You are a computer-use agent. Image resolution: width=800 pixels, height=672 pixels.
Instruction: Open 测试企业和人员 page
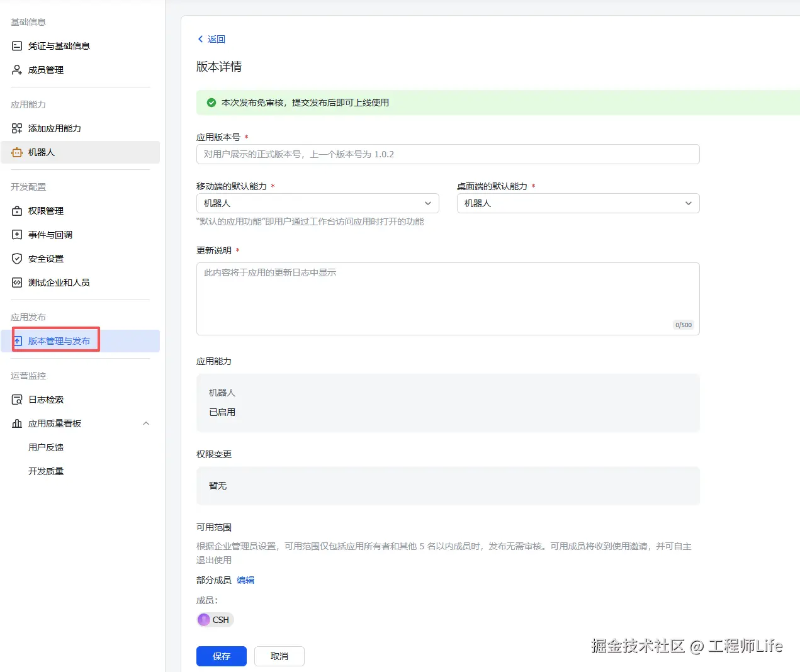click(x=81, y=283)
